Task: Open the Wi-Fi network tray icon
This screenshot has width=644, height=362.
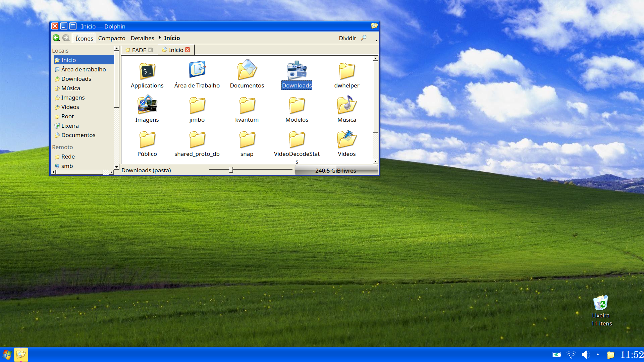Action: point(571,355)
